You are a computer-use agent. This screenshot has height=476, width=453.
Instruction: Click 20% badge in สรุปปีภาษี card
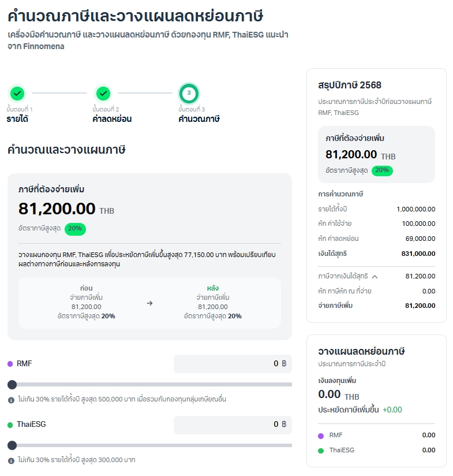(382, 170)
